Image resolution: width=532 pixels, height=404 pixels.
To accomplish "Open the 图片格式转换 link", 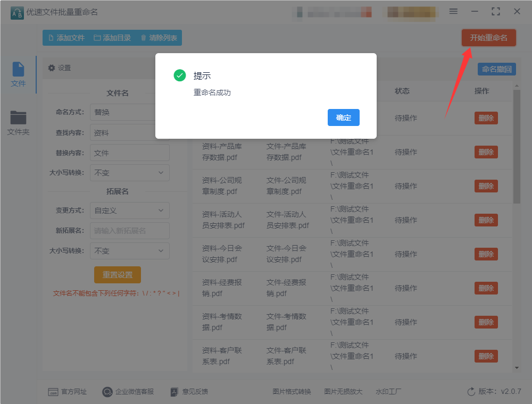I will pos(292,392).
